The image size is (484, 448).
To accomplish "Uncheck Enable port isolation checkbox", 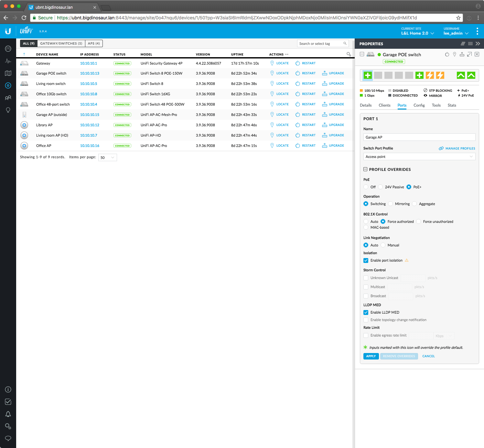I will [366, 260].
